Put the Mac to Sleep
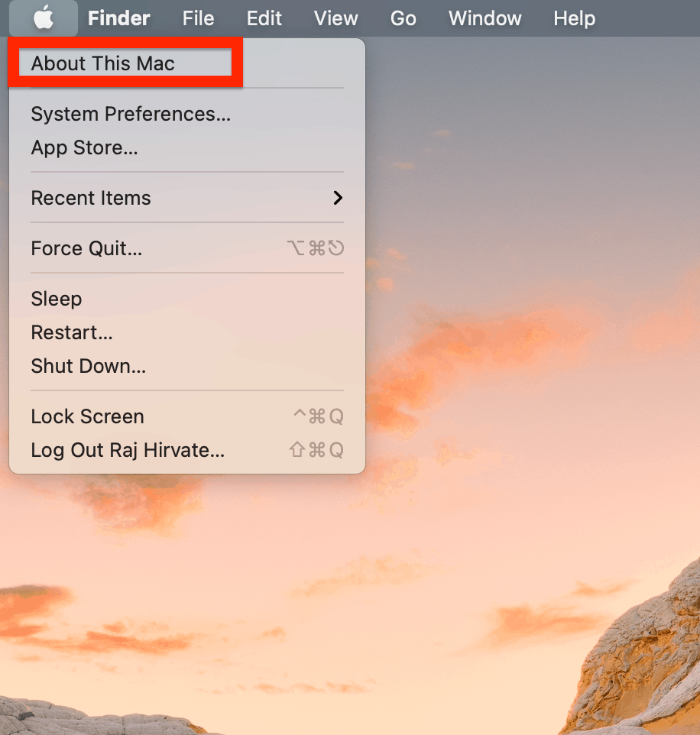This screenshot has width=700, height=735. point(57,299)
